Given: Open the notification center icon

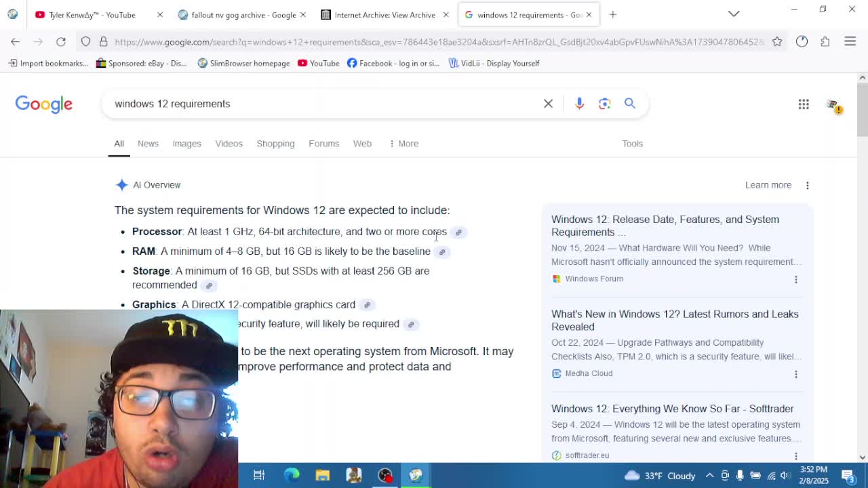Looking at the screenshot, I should tap(848, 475).
